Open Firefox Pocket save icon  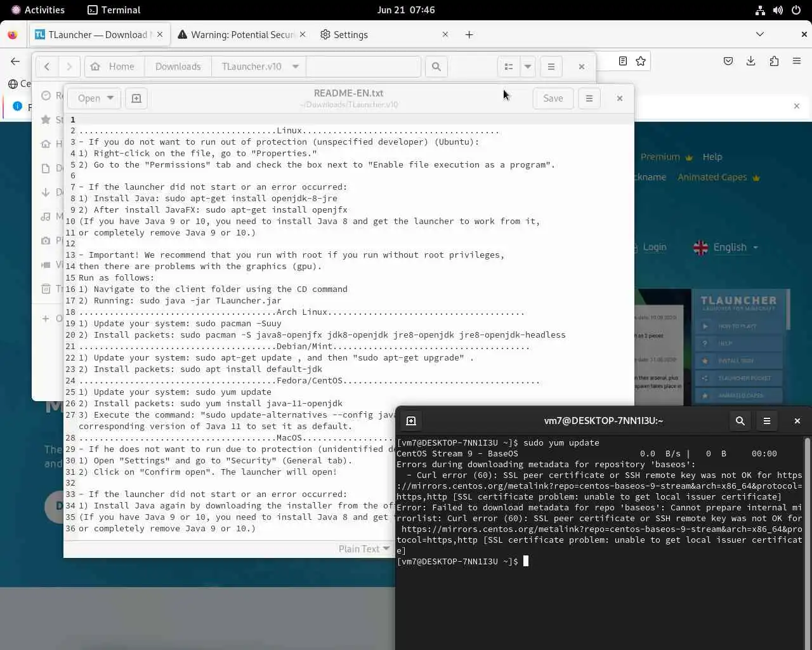pyautogui.click(x=728, y=61)
